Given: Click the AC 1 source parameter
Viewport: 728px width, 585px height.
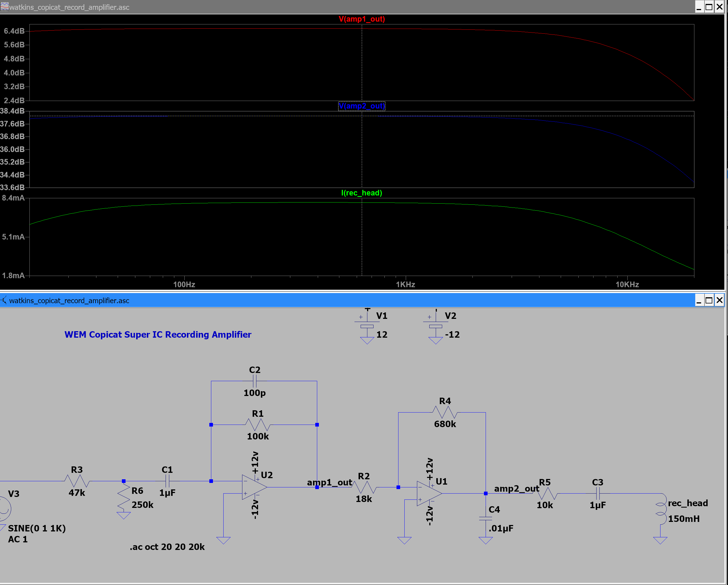Looking at the screenshot, I should coord(18,539).
